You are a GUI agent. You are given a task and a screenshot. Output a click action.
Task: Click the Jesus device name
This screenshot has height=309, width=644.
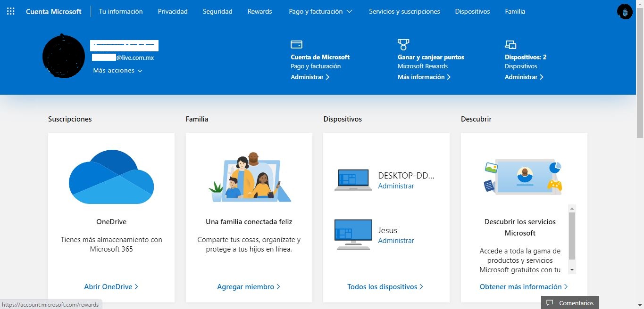(387, 230)
